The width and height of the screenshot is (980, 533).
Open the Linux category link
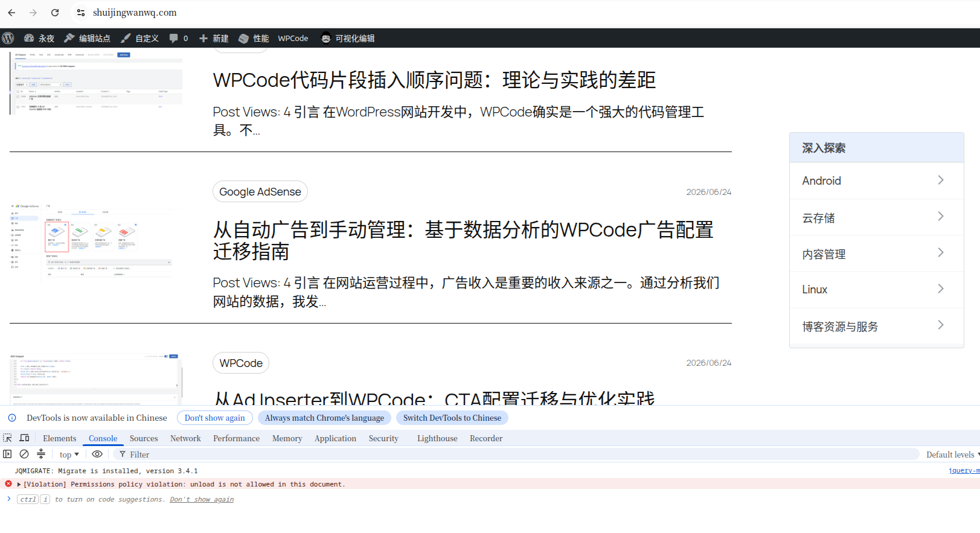tap(815, 290)
